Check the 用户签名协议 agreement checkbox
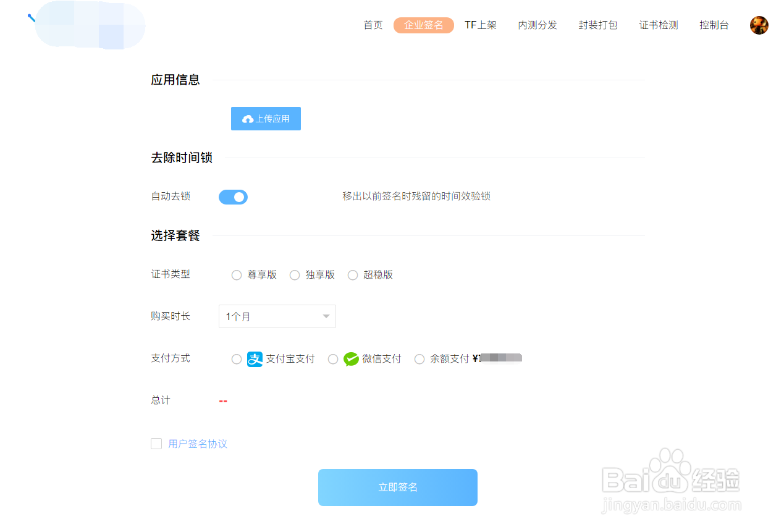This screenshot has height=532, width=784. [156, 443]
